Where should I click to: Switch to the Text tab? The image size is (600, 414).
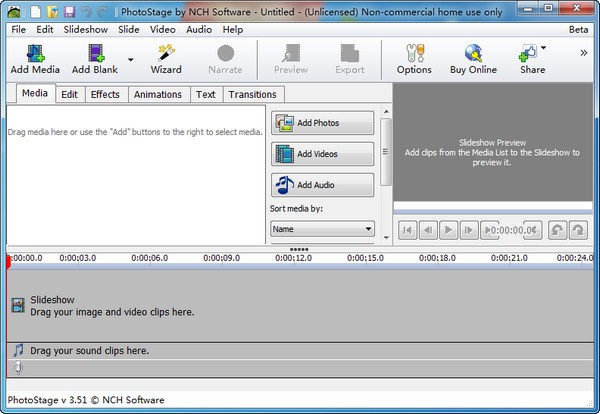pos(206,95)
